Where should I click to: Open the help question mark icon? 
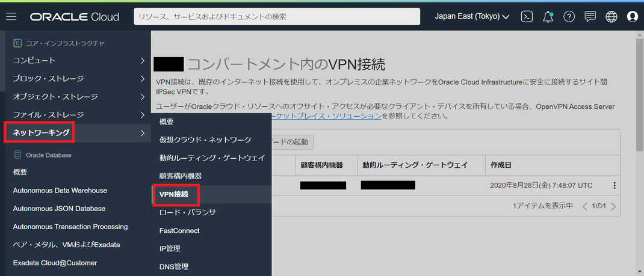pyautogui.click(x=569, y=16)
